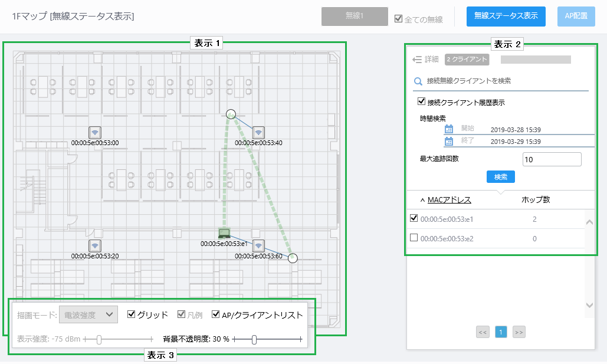Image resolution: width=607 pixels, height=364 pixels.
Task: Click the back arrow next to 詳細
Action: 416,59
